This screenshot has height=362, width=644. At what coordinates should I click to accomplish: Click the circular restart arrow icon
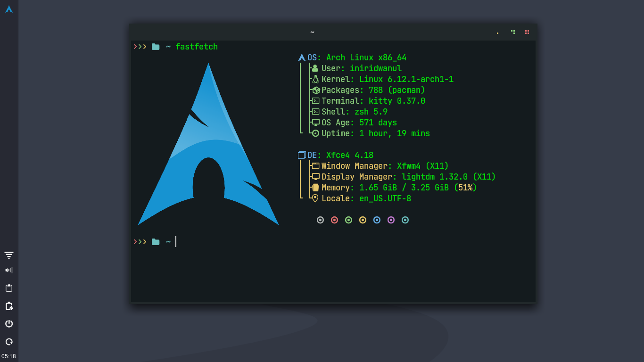click(9, 342)
